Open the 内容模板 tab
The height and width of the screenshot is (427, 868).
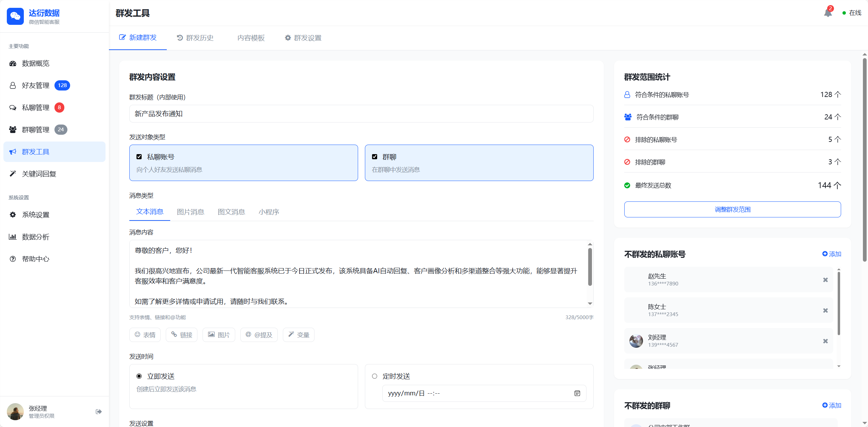pos(251,38)
